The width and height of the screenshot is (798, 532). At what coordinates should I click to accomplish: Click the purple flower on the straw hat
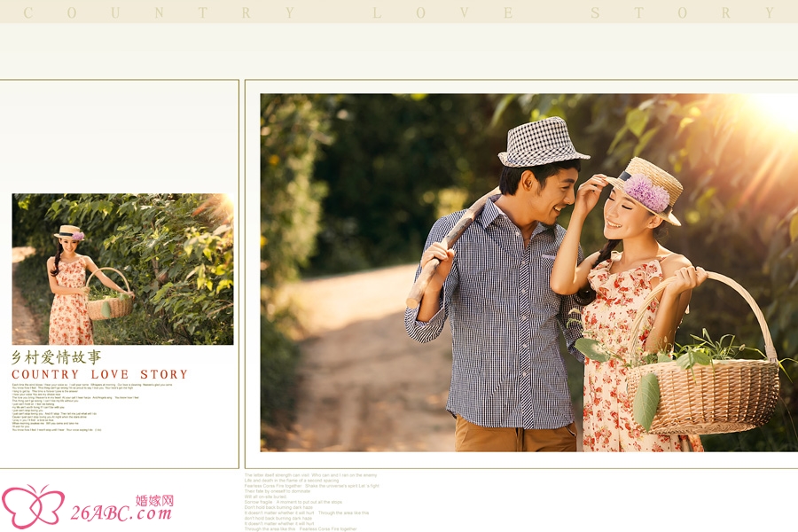pos(647,192)
